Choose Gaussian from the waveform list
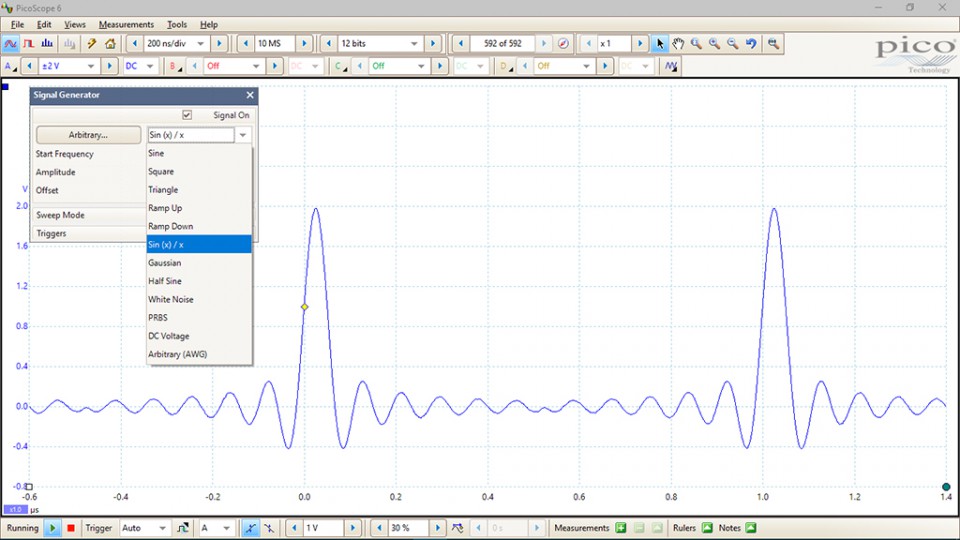960x540 pixels. (165, 263)
